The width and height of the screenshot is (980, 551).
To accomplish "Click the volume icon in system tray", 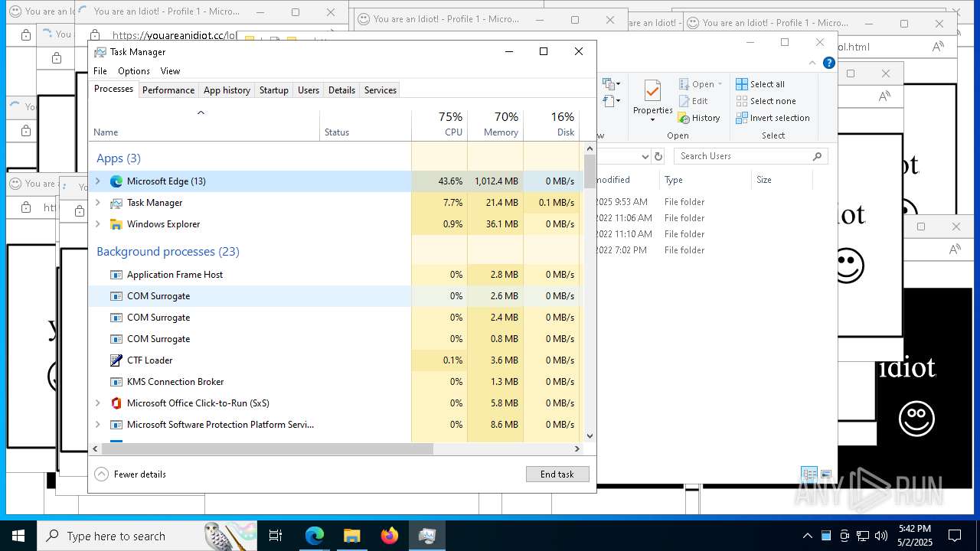I will [x=881, y=536].
